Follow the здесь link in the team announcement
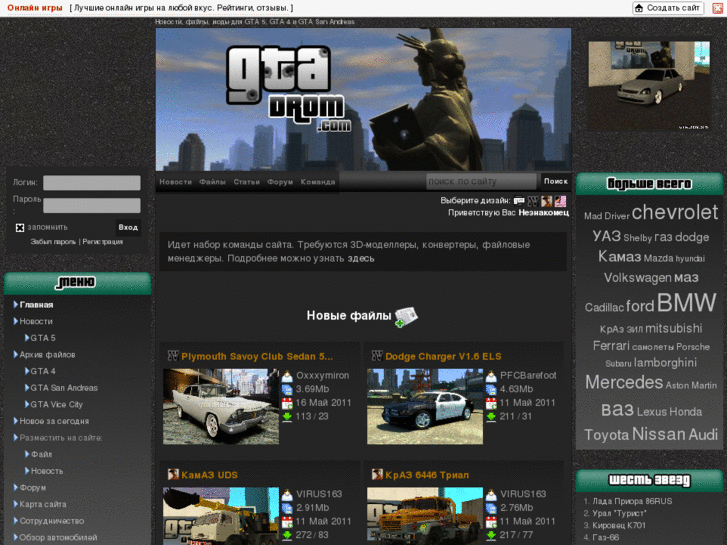Viewport: 727px width, 545px height. [x=361, y=258]
